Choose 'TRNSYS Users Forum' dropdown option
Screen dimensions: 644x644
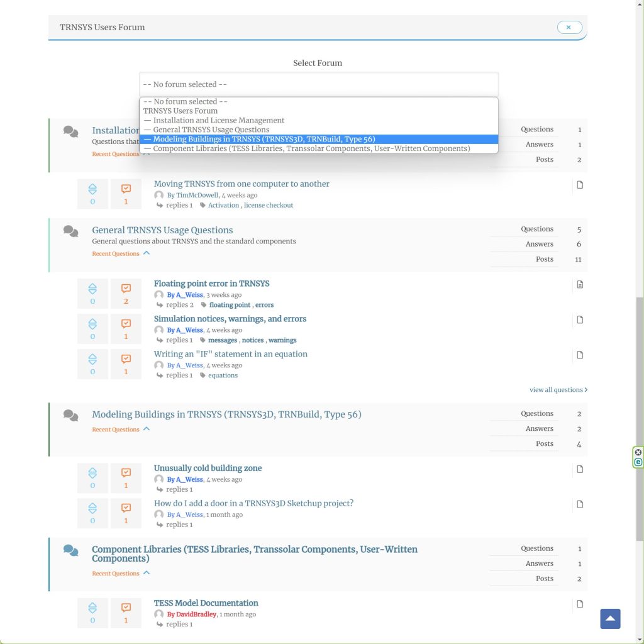tap(319, 111)
